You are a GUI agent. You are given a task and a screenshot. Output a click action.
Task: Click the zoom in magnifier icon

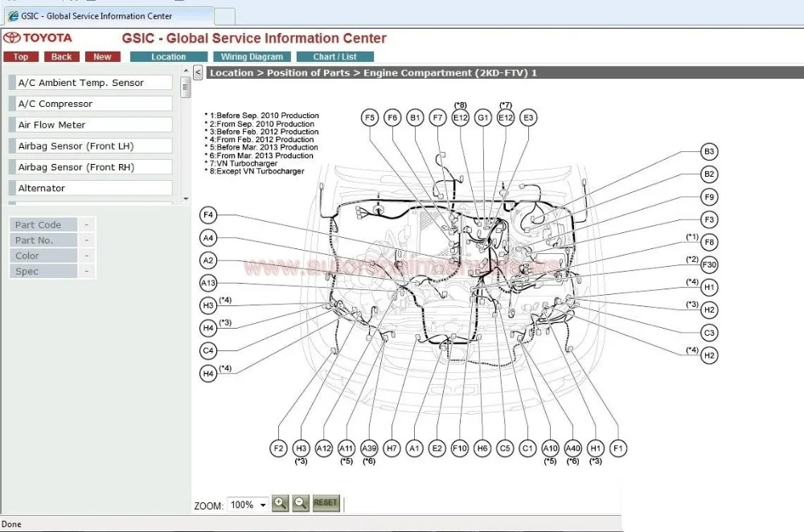click(x=280, y=503)
